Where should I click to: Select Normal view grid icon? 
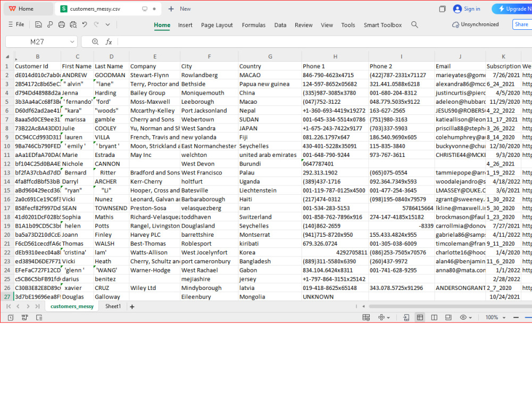point(420,318)
